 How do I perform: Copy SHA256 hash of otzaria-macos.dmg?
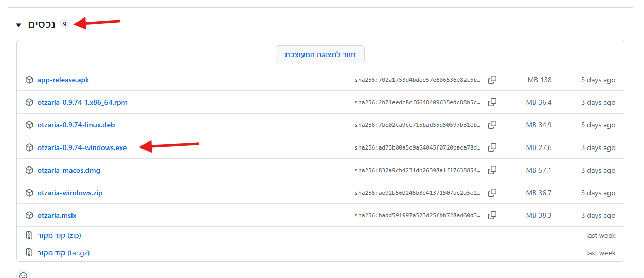pyautogui.click(x=492, y=170)
